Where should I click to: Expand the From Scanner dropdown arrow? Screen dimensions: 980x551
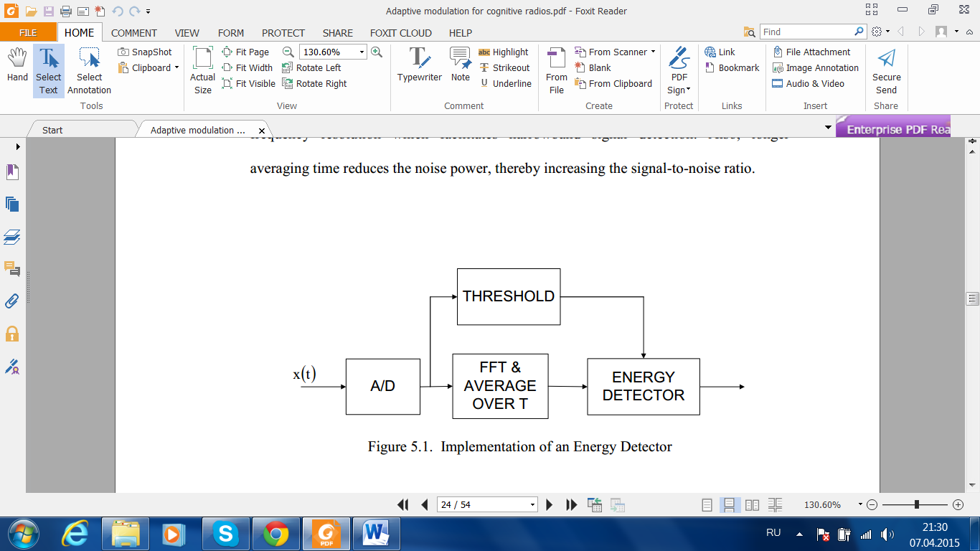point(653,52)
